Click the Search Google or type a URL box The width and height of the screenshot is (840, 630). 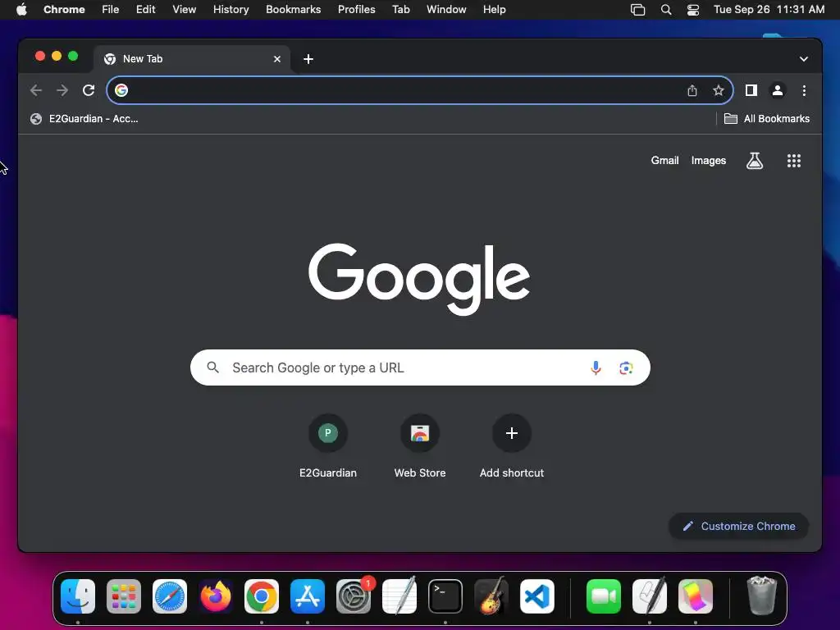tap(420, 367)
